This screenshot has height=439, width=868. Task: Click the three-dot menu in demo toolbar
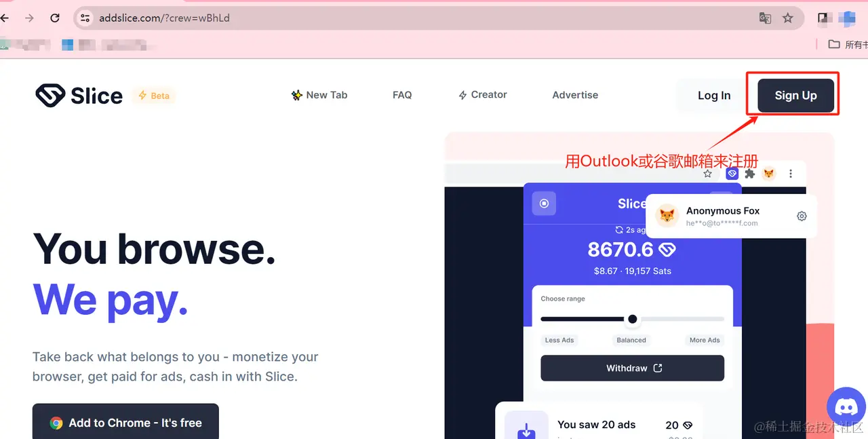point(790,174)
